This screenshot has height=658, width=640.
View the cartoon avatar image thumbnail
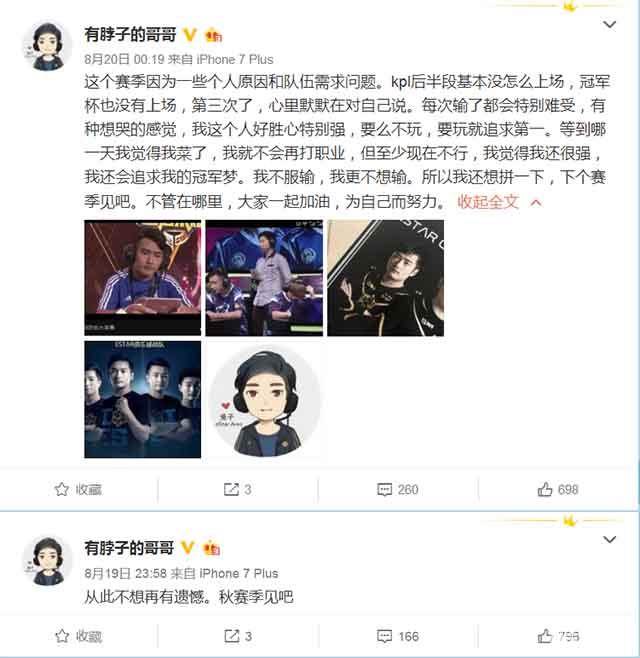click(x=264, y=400)
